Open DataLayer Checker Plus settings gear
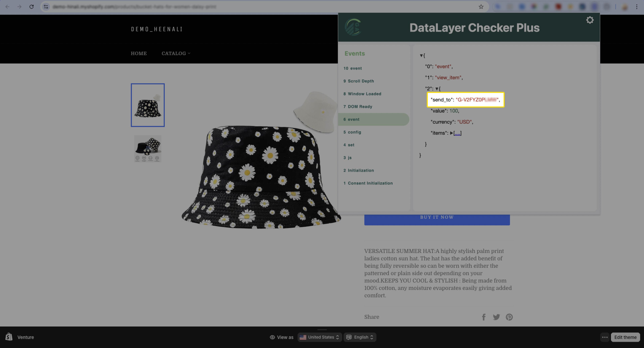The image size is (644, 348). [590, 20]
